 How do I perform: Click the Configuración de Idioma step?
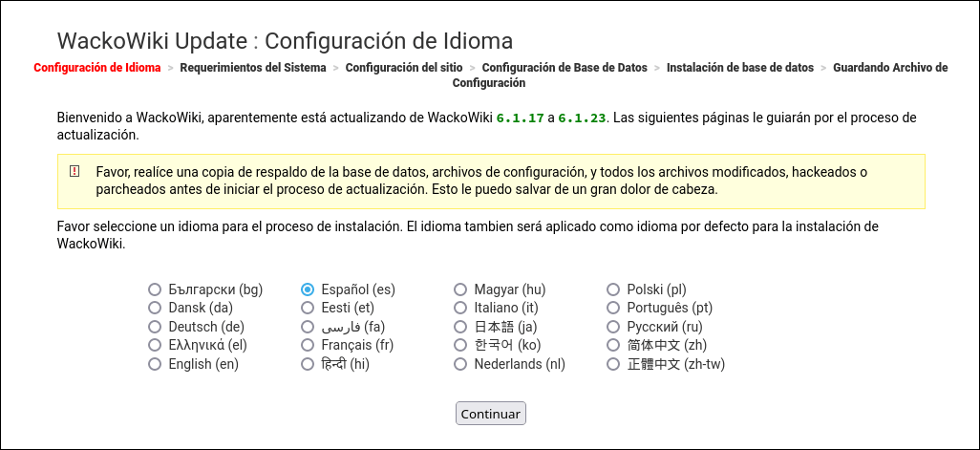[x=96, y=68]
